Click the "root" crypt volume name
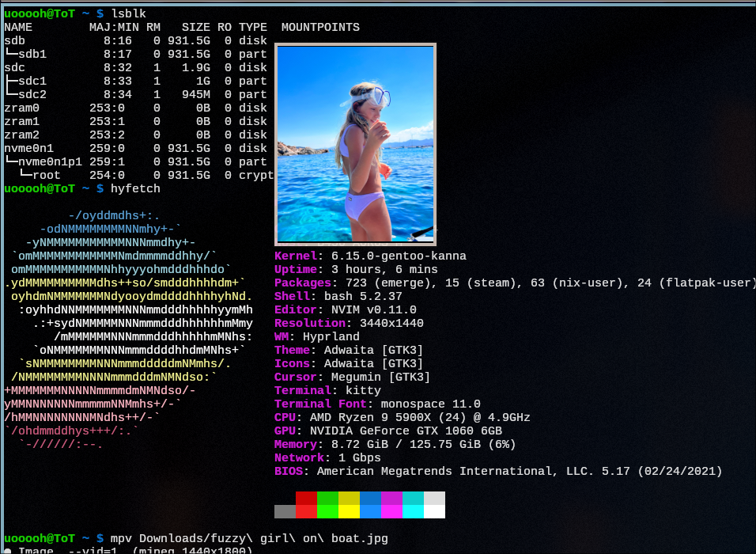Image resolution: width=756 pixels, height=554 pixels. [x=47, y=175]
